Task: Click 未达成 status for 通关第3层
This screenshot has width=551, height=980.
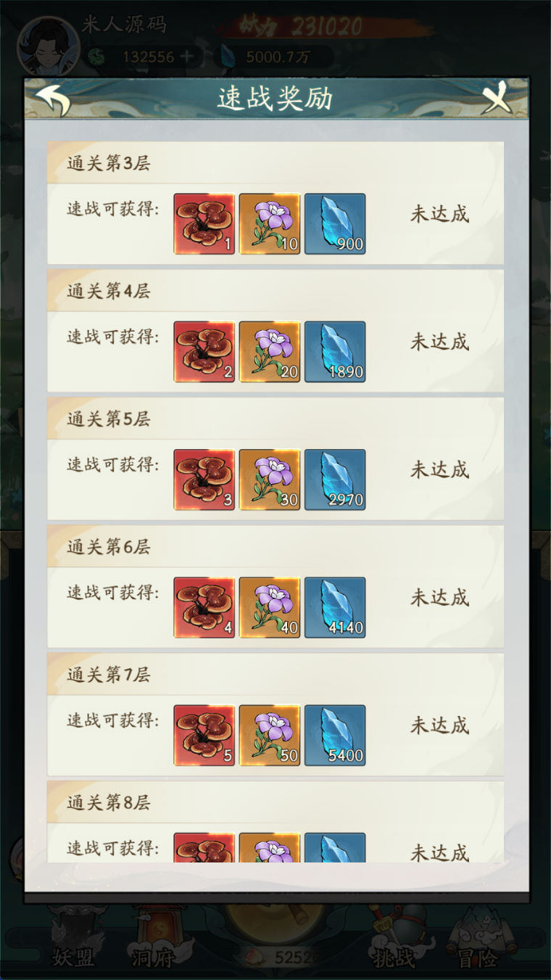Action: (440, 214)
